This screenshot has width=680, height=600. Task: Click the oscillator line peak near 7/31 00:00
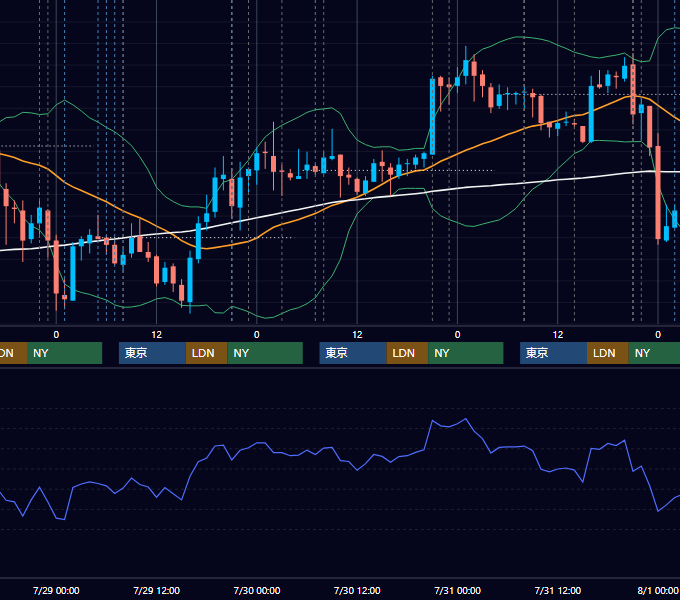(466, 419)
